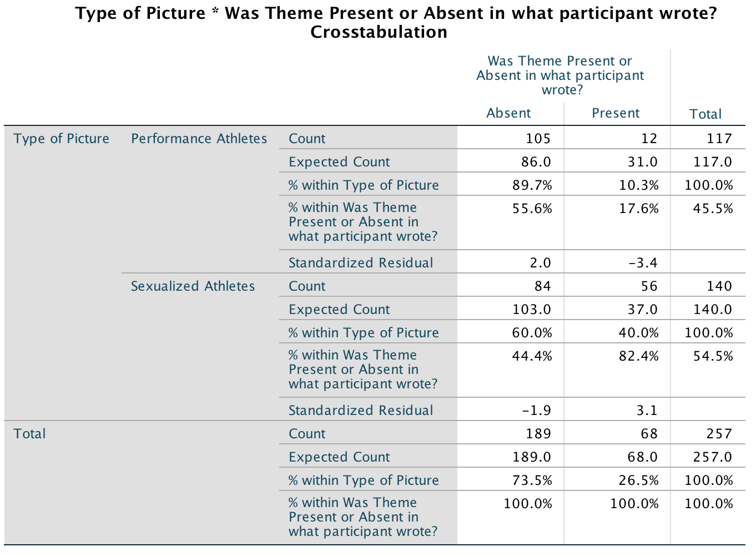The image size is (756, 557).
Task: Click the 40.0% within Type cell
Action: [639, 333]
